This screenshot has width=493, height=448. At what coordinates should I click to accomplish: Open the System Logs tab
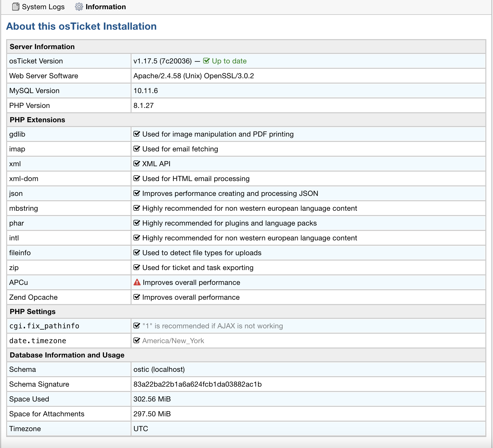(38, 7)
